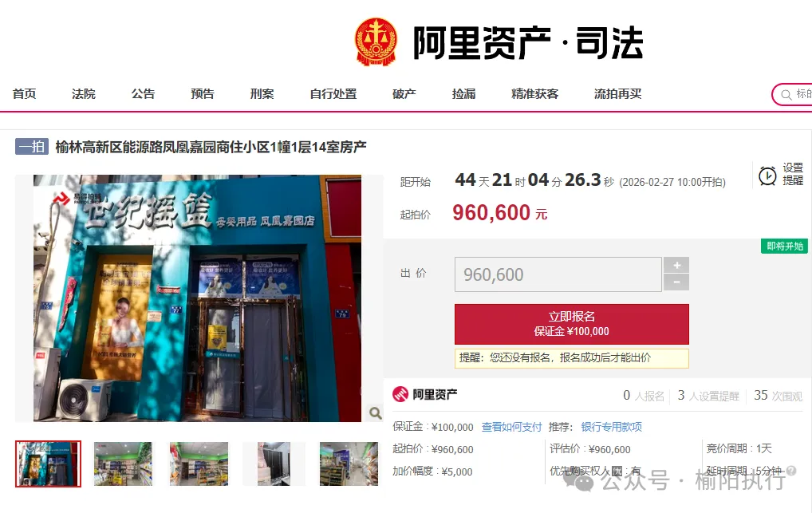Viewport: 812px width, 513px height.
Task: Click the 阿里资产 round logo icon
Action: point(400,394)
